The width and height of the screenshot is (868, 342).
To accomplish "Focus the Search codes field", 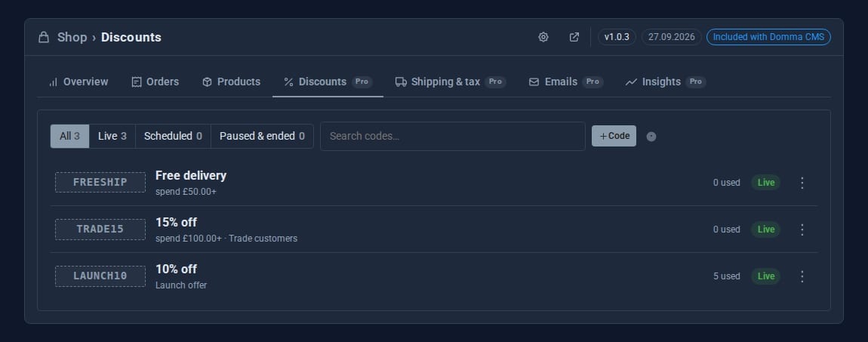I will [x=453, y=136].
